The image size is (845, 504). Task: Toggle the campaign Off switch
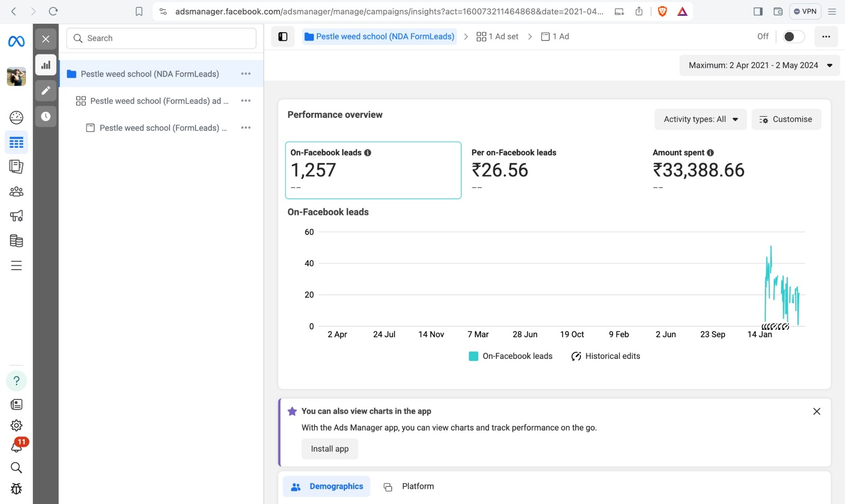(x=793, y=36)
